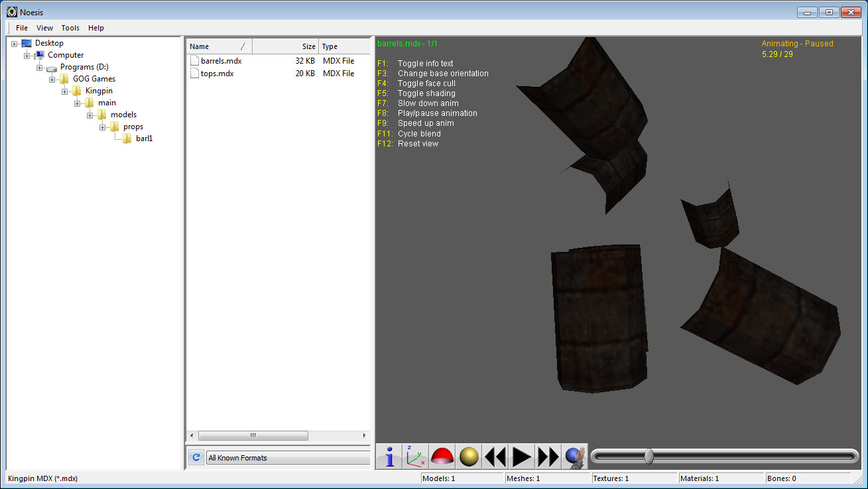
Task: Open the Tools menu
Action: click(70, 28)
